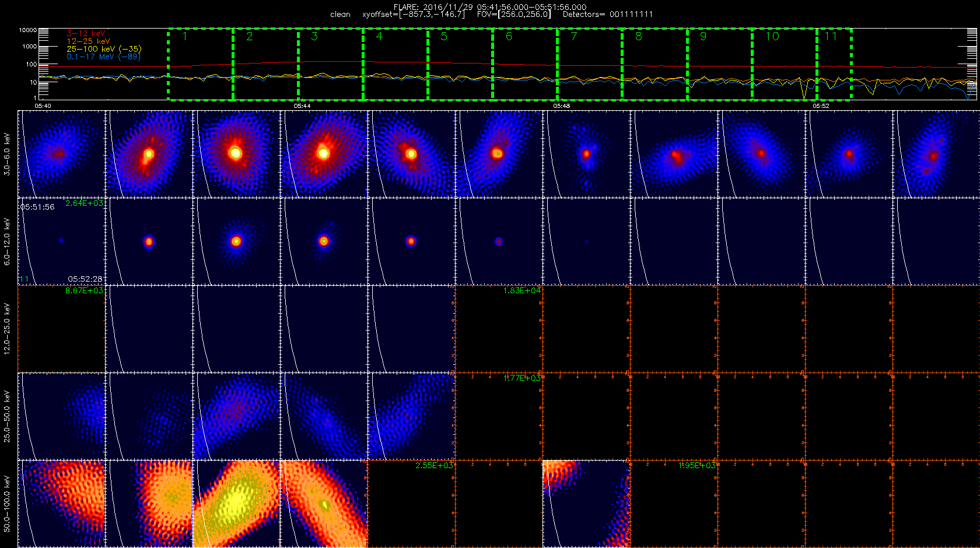Open the first-column 50.0-100.0 keV image
This screenshot has width=980, height=548.
[x=61, y=504]
